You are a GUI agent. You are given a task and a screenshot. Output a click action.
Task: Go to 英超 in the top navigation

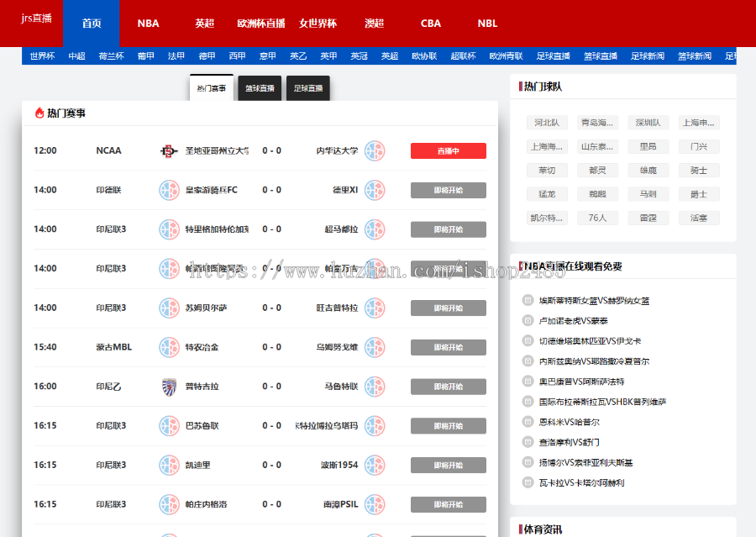click(204, 24)
